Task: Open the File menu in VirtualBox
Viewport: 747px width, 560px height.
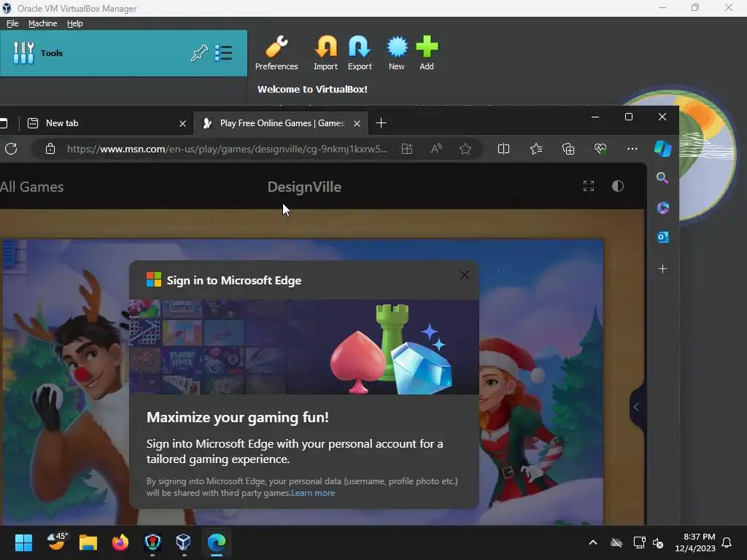Action: pos(12,23)
